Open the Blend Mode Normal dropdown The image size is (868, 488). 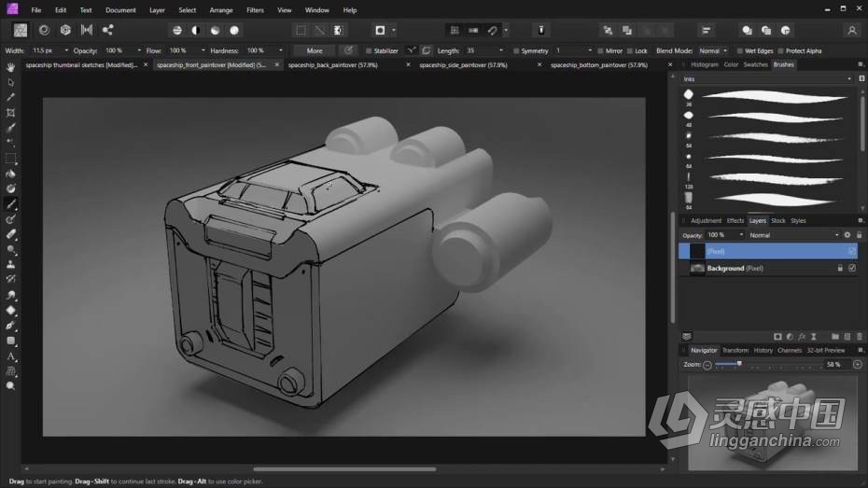click(713, 51)
